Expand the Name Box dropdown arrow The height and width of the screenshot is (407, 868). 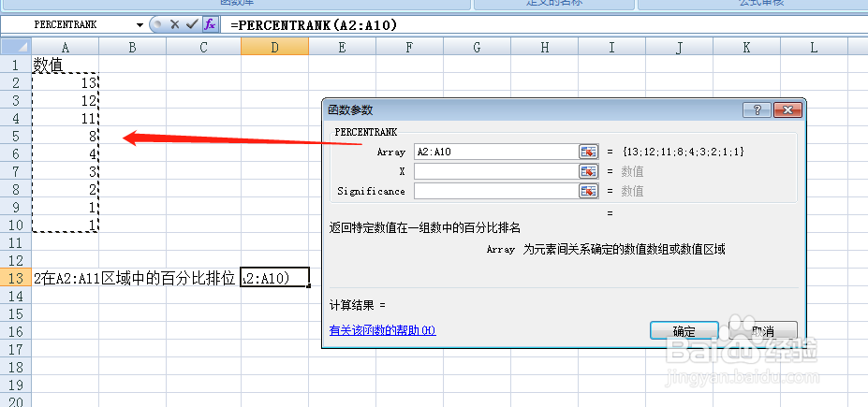click(x=140, y=25)
